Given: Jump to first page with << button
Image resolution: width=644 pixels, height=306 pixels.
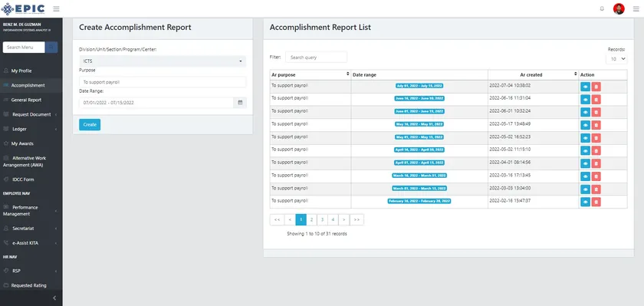Looking at the screenshot, I should tap(277, 220).
